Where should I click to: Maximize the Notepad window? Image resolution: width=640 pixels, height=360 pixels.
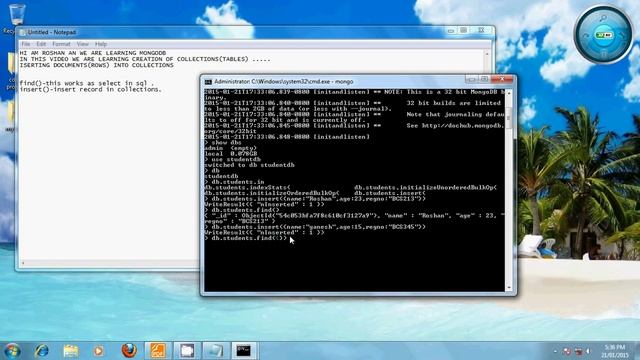(464, 31)
